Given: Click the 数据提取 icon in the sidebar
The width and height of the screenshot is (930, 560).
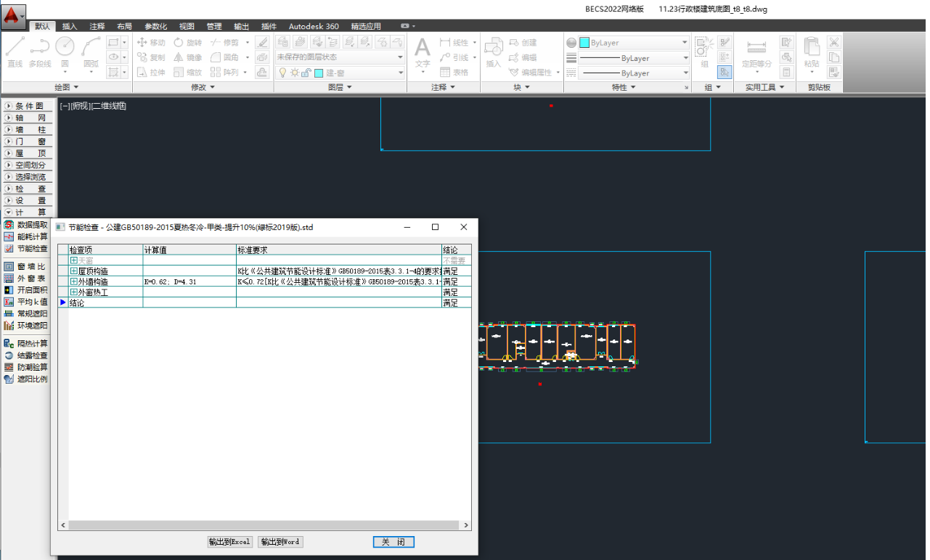Looking at the screenshot, I should 9,225.
